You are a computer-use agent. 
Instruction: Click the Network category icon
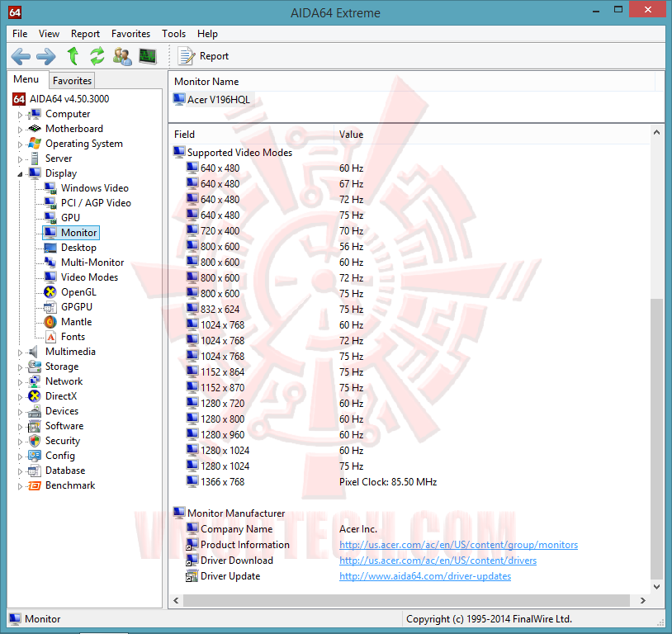tap(35, 381)
